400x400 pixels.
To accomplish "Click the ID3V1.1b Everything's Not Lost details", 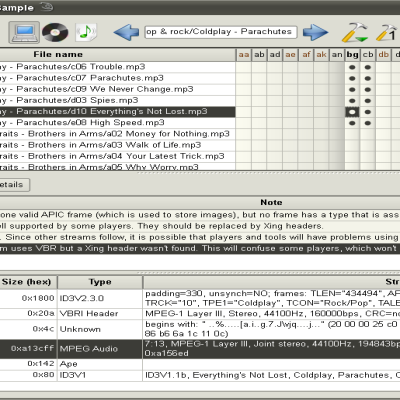I will pyautogui.click(x=272, y=375).
